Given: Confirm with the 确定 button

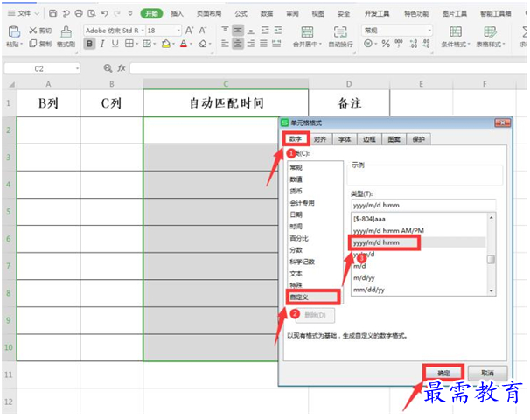Looking at the screenshot, I should click(x=443, y=373).
